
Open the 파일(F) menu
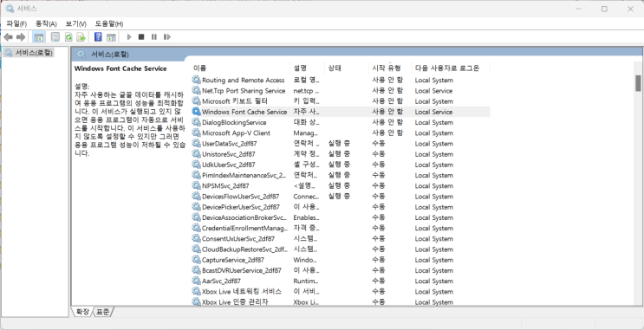tap(16, 23)
